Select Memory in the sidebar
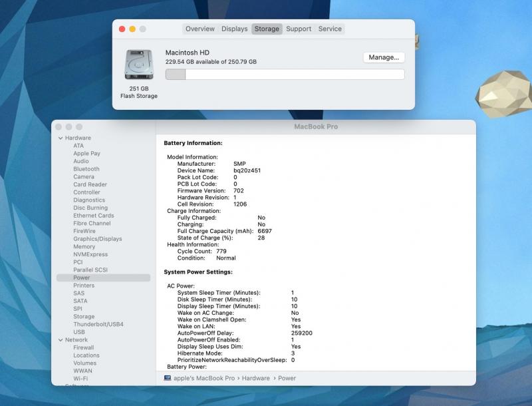Viewport: 532px width, 406px height. (x=84, y=247)
